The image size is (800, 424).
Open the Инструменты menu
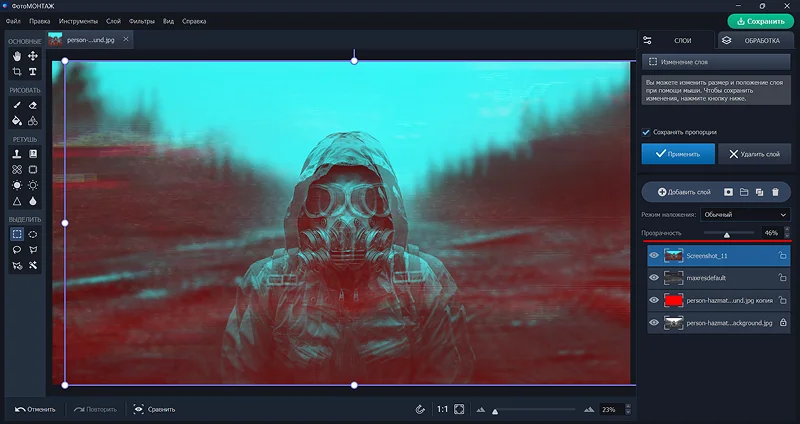click(78, 21)
